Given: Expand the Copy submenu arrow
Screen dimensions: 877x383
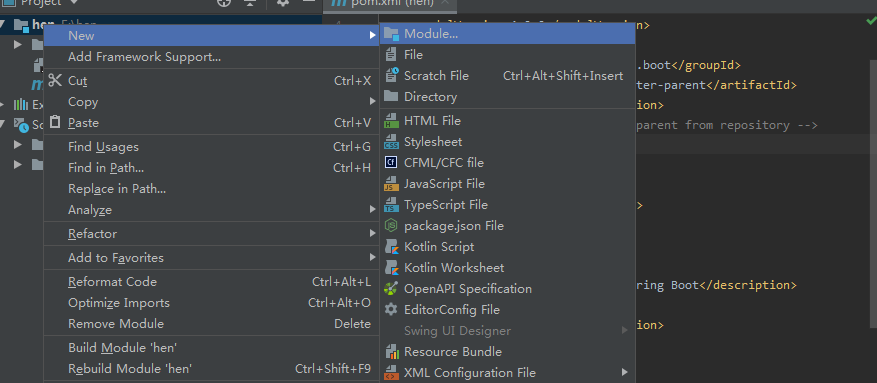Looking at the screenshot, I should (x=373, y=102).
